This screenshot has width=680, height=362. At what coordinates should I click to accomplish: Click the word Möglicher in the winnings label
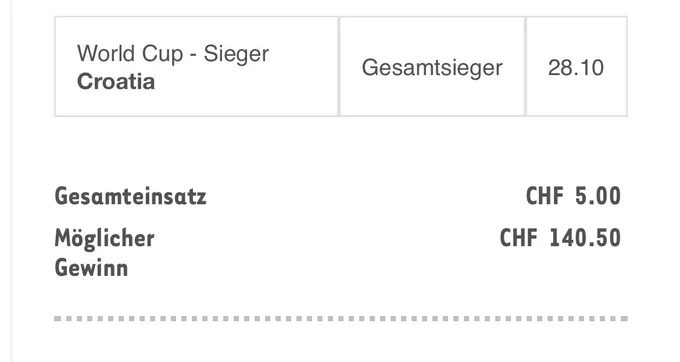tap(105, 238)
